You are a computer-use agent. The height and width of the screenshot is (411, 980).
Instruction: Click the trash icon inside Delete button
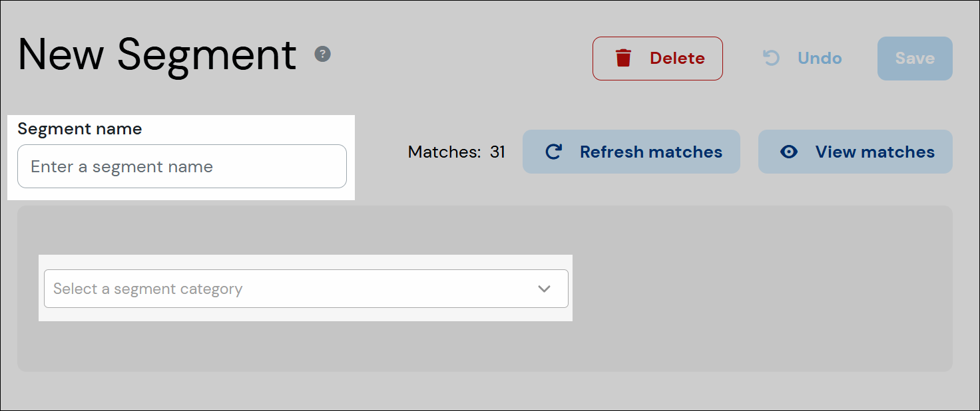pyautogui.click(x=624, y=58)
